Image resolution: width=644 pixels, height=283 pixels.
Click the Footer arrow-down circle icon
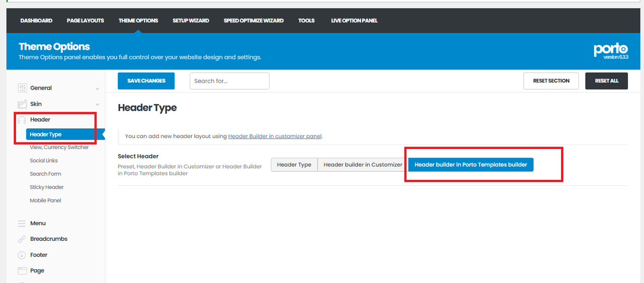pos(22,255)
